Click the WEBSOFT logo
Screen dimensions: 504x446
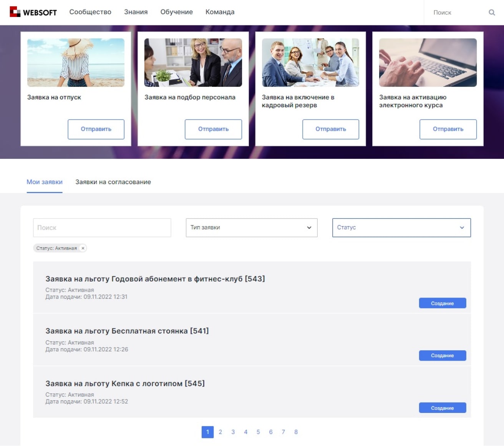pyautogui.click(x=33, y=12)
